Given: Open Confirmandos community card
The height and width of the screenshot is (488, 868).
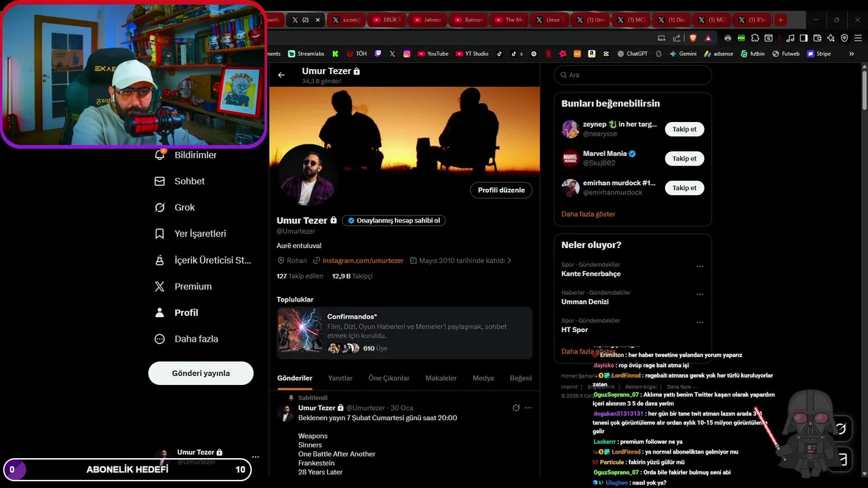Looking at the screenshot, I should [x=404, y=333].
